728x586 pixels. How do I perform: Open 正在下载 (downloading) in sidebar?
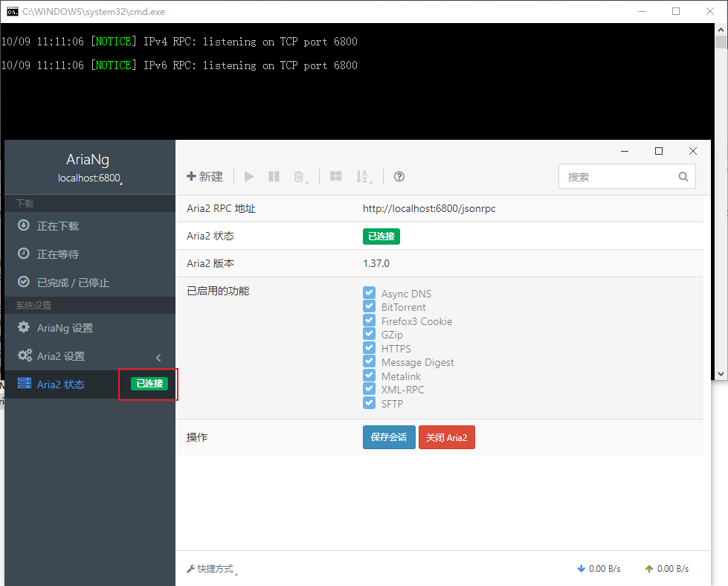(x=90, y=226)
